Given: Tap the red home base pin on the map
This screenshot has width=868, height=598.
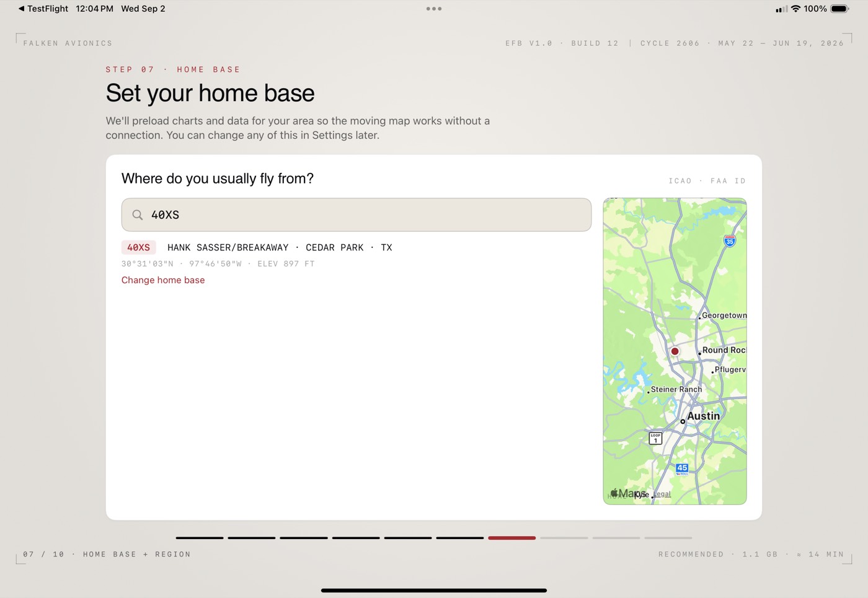Looking at the screenshot, I should (x=675, y=351).
